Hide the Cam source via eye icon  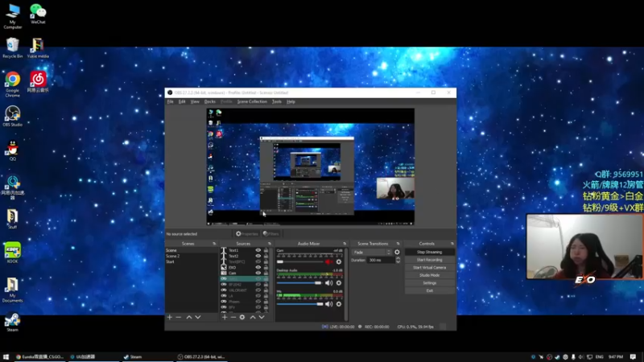coord(258,273)
